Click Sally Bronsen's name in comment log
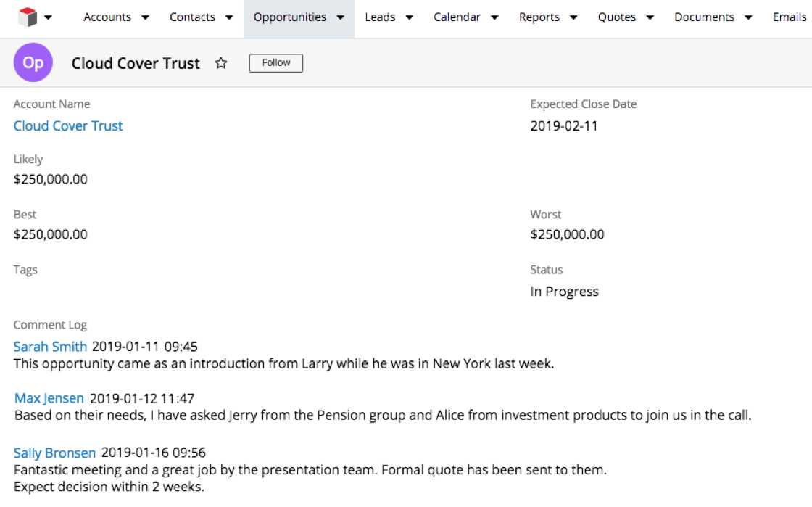 coord(54,453)
